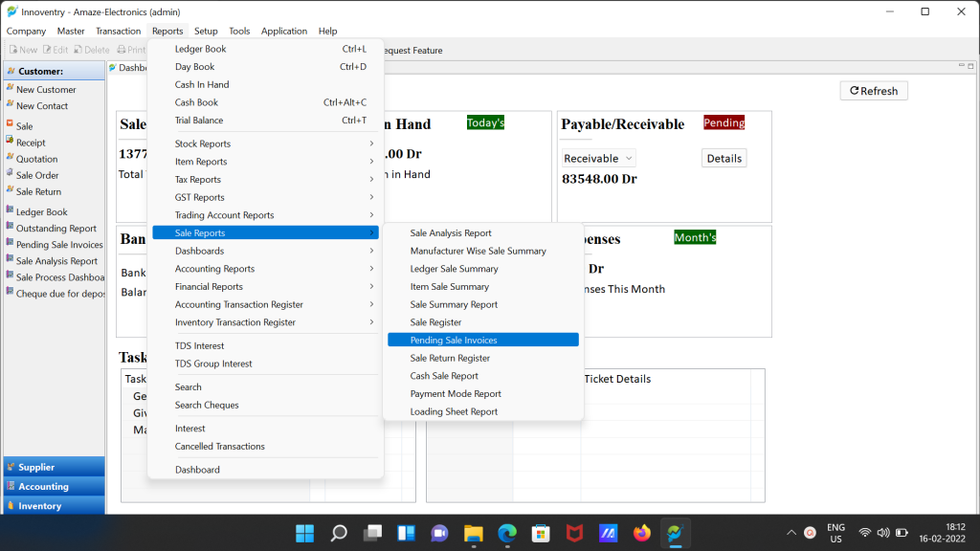This screenshot has width=980, height=551.
Task: Open McAfee icon in taskbar
Action: click(x=574, y=533)
